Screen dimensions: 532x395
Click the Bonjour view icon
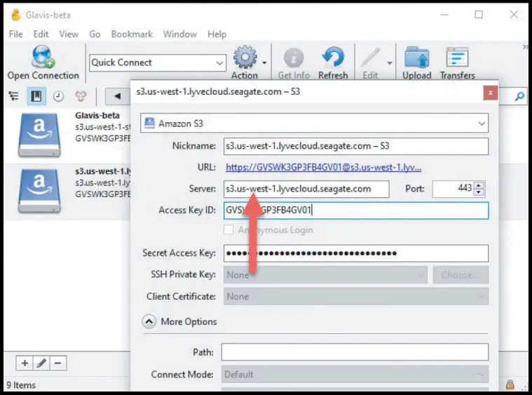coord(81,96)
